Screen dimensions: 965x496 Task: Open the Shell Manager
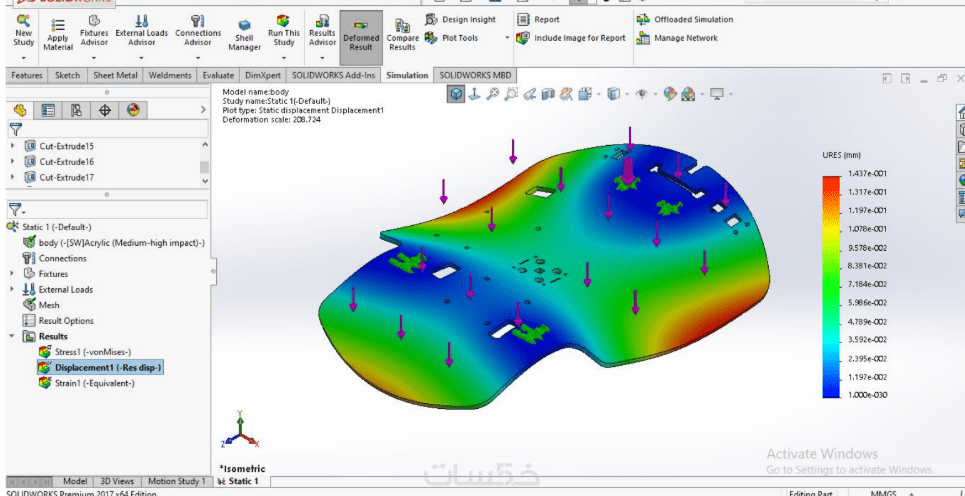pyautogui.click(x=244, y=34)
